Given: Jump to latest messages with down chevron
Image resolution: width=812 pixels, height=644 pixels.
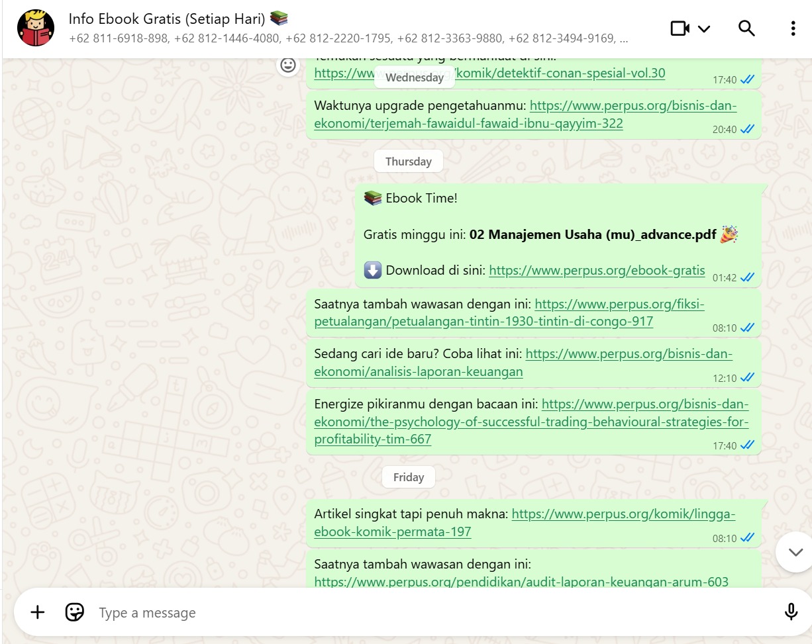Looking at the screenshot, I should (x=795, y=552).
